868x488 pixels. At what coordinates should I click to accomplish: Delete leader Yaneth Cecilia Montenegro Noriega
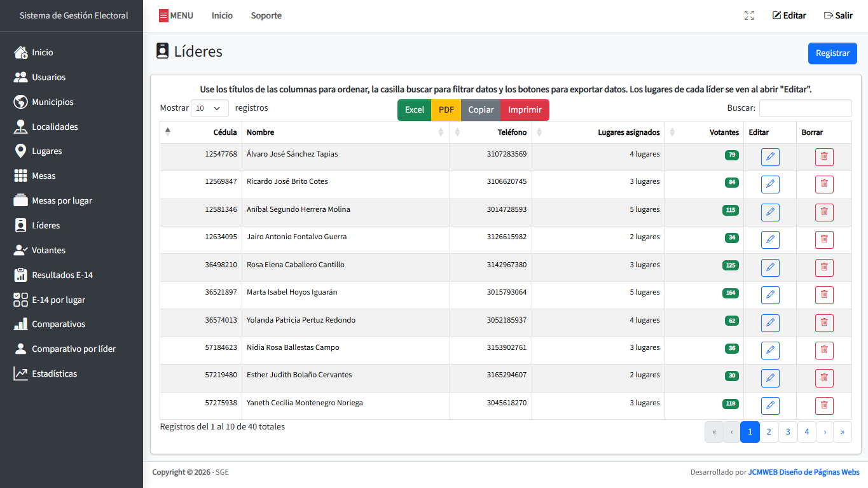click(x=824, y=406)
